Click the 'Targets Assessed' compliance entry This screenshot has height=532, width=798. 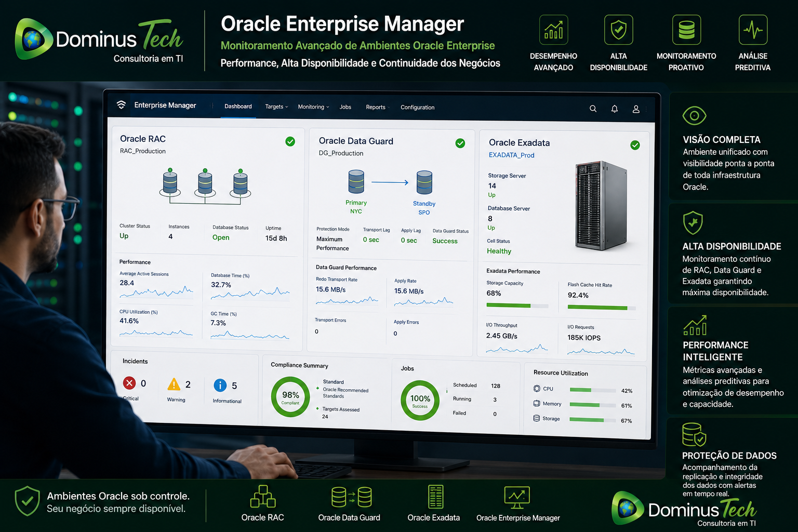[x=341, y=409]
